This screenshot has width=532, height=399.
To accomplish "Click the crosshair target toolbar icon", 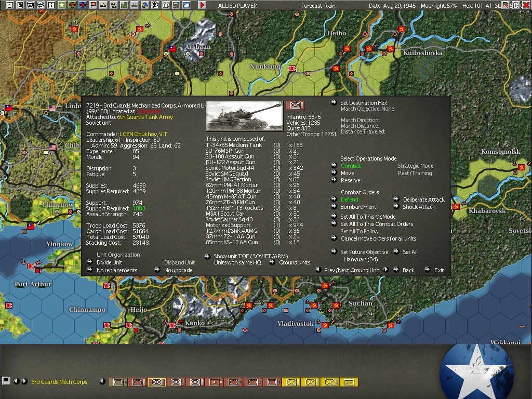I will coord(155,5).
